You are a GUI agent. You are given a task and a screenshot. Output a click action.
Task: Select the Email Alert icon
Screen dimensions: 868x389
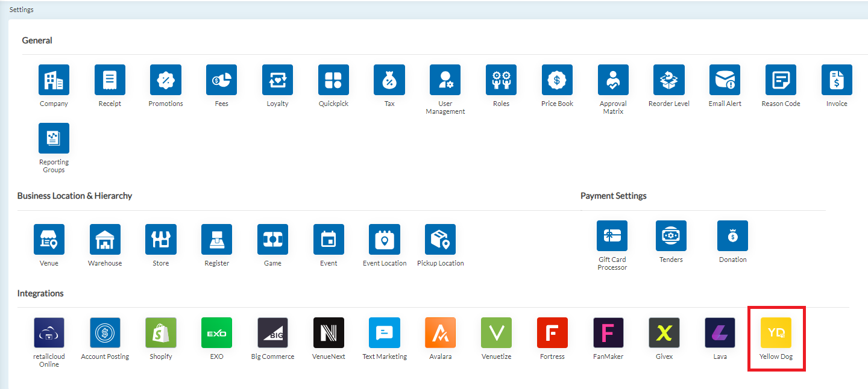coord(725,79)
